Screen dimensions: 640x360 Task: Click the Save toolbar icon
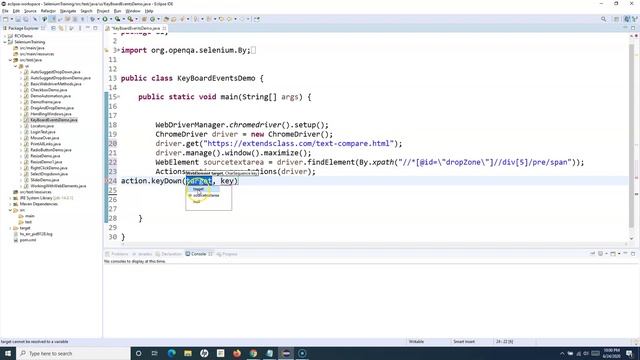click(x=18, y=19)
